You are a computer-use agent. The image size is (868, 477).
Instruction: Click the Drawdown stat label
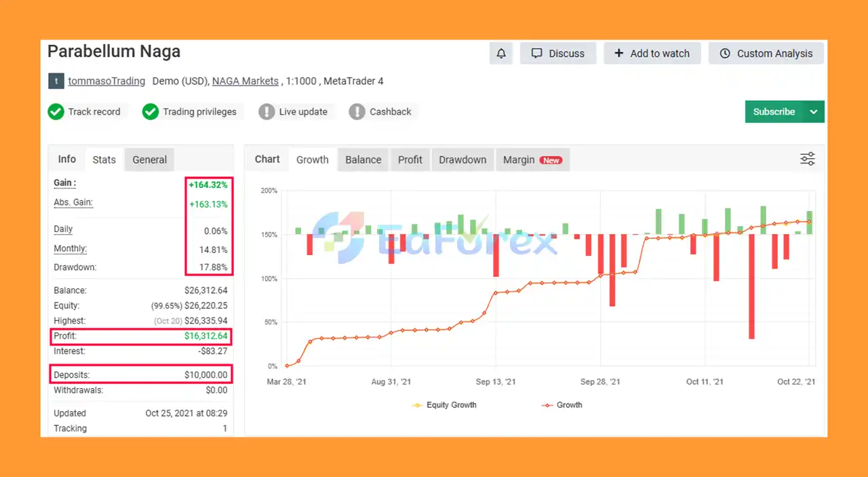(x=75, y=267)
